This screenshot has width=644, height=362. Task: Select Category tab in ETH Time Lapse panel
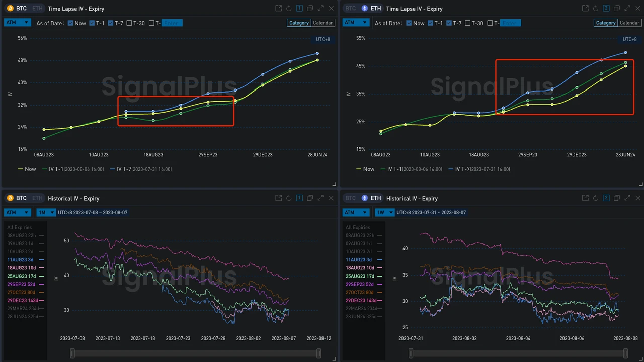click(x=606, y=23)
